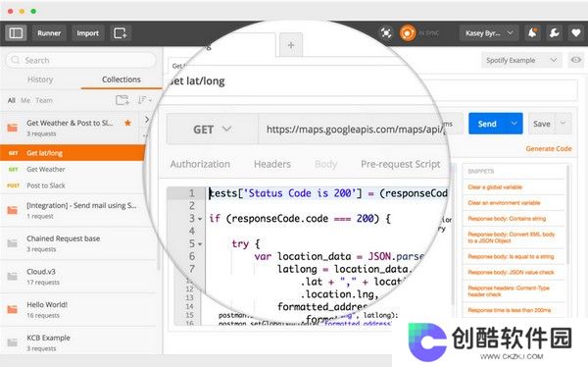The width and height of the screenshot is (588, 367).
Task: Expand the Send button arrow
Action: coord(514,124)
